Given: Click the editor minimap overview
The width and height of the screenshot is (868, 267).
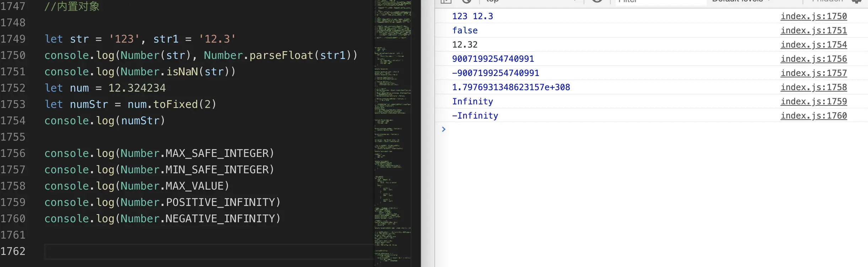Looking at the screenshot, I should (x=393, y=133).
